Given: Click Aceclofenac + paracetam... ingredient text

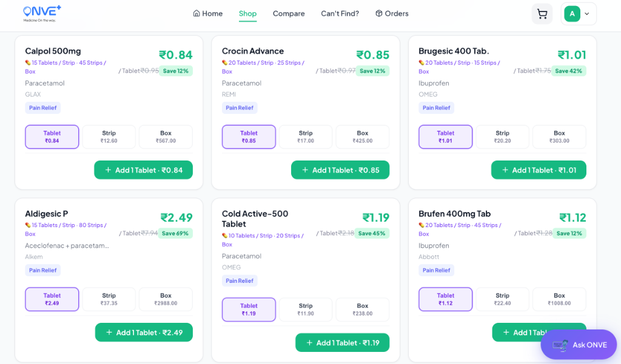Looking at the screenshot, I should tap(67, 246).
